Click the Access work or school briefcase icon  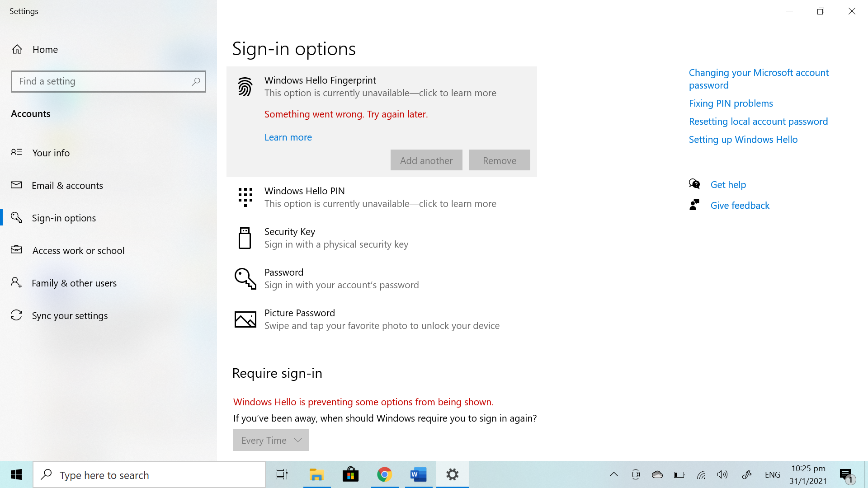(16, 249)
